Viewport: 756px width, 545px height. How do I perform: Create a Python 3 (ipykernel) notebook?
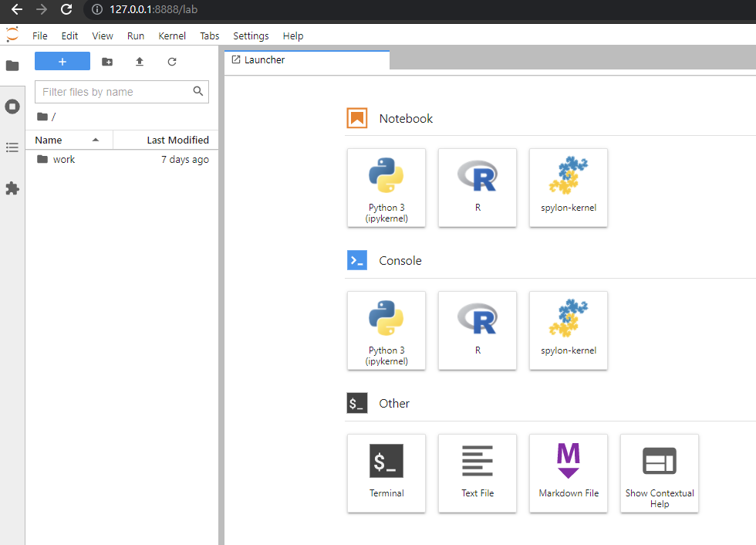click(x=386, y=188)
